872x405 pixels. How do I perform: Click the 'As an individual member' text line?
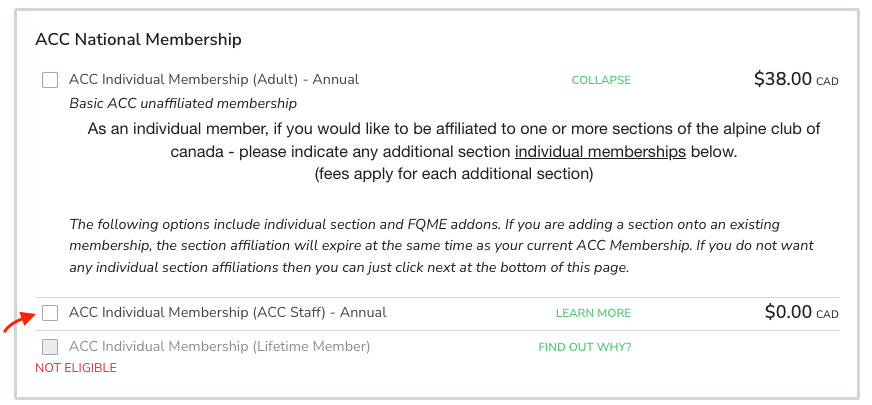[x=454, y=129]
